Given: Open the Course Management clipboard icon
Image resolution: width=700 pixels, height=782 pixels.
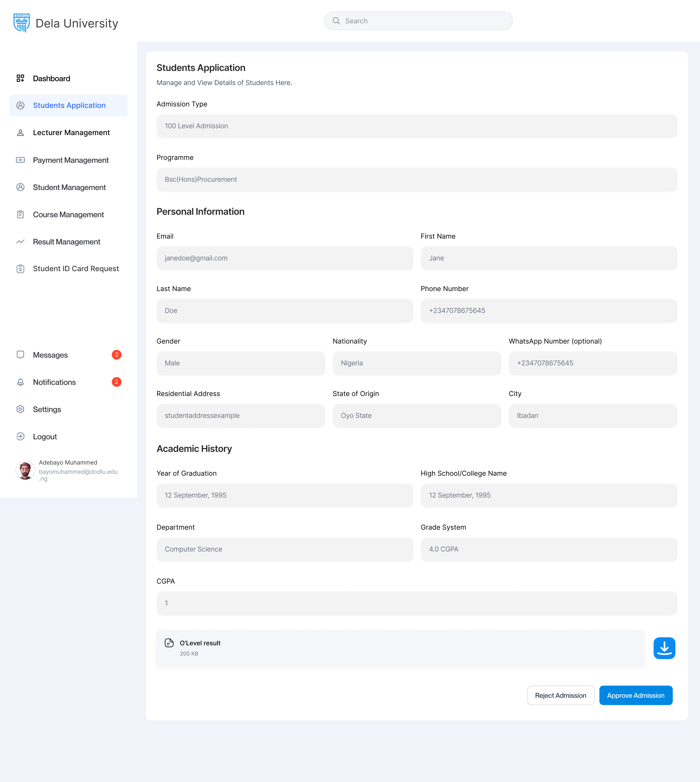Looking at the screenshot, I should tap(20, 214).
